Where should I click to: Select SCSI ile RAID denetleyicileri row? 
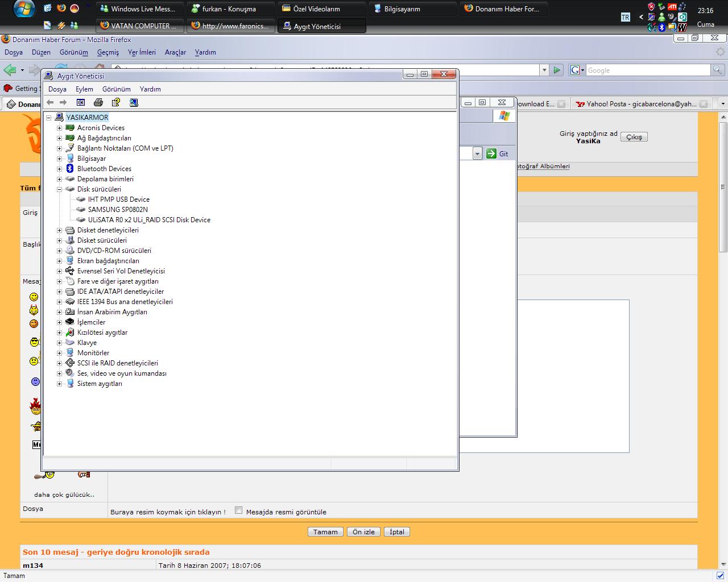point(118,363)
